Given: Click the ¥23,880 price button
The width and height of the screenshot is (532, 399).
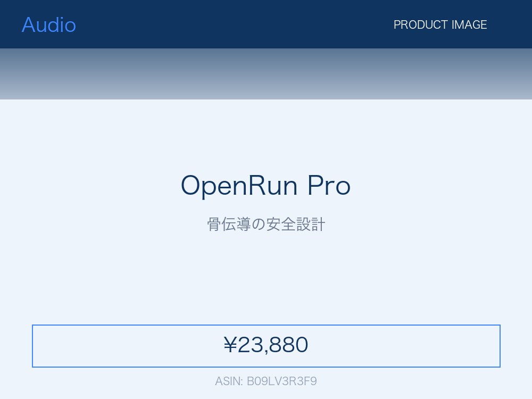Looking at the screenshot, I should click(x=266, y=346).
